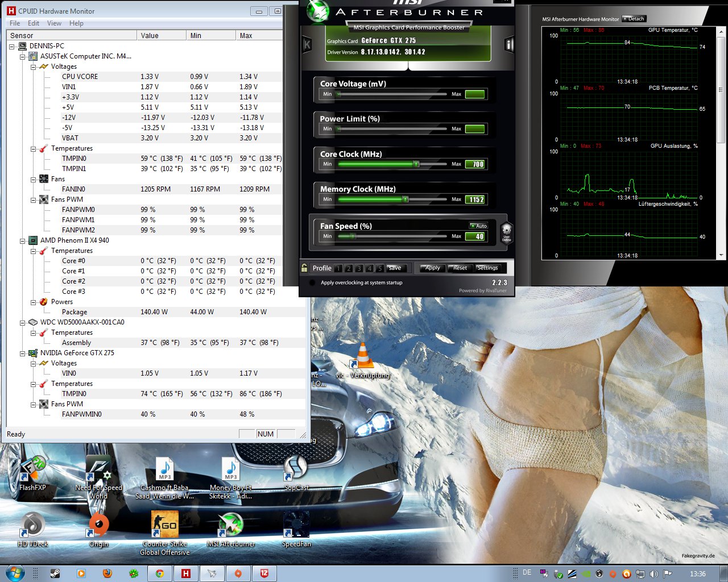Toggle Auto fan speed button
The width and height of the screenshot is (728, 582).
pyautogui.click(x=479, y=226)
